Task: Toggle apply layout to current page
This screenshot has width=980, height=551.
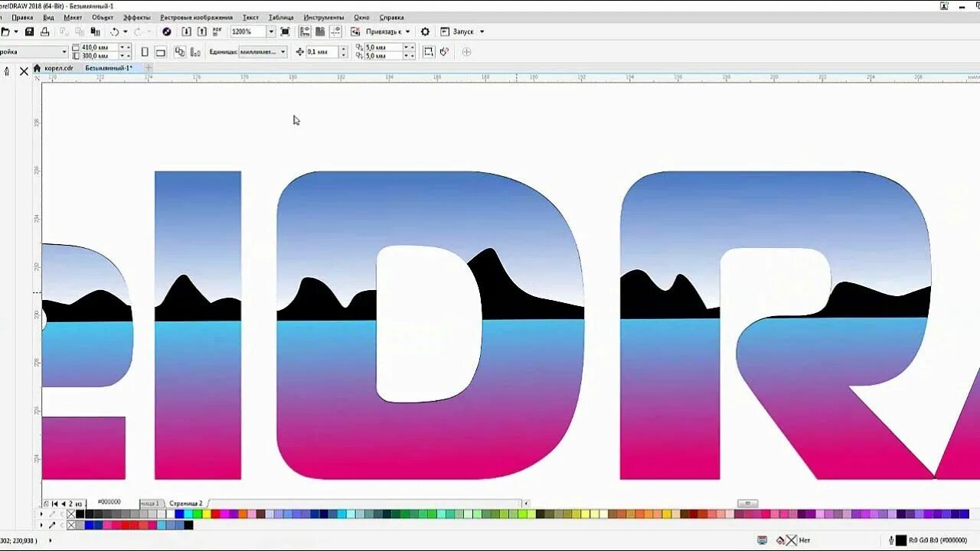Action: (195, 52)
